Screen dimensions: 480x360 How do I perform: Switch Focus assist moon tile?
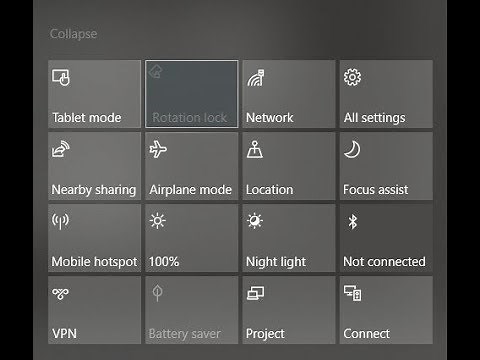[x=386, y=166]
